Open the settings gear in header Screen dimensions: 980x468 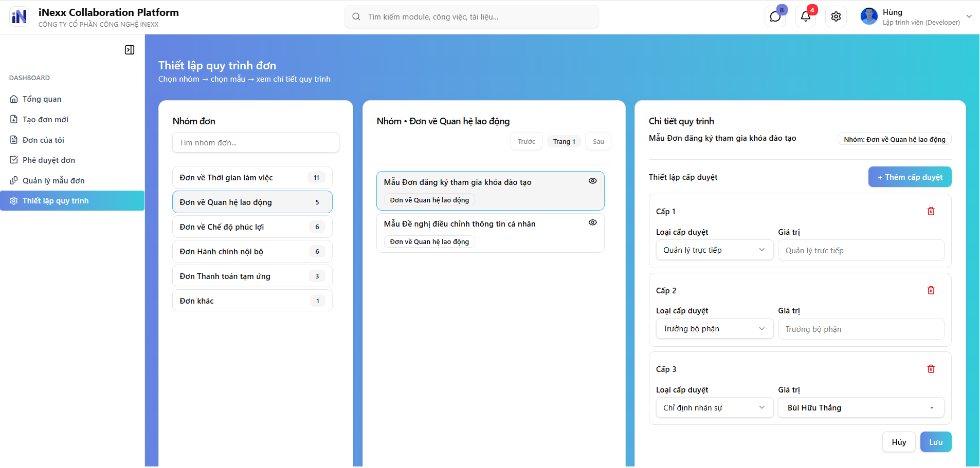pyautogui.click(x=836, y=17)
